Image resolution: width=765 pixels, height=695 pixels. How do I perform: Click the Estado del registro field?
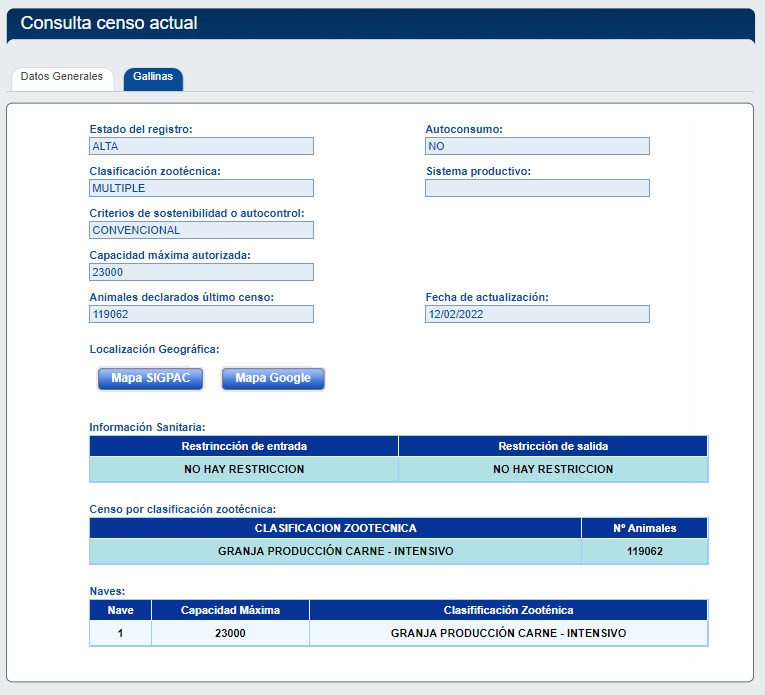point(201,146)
